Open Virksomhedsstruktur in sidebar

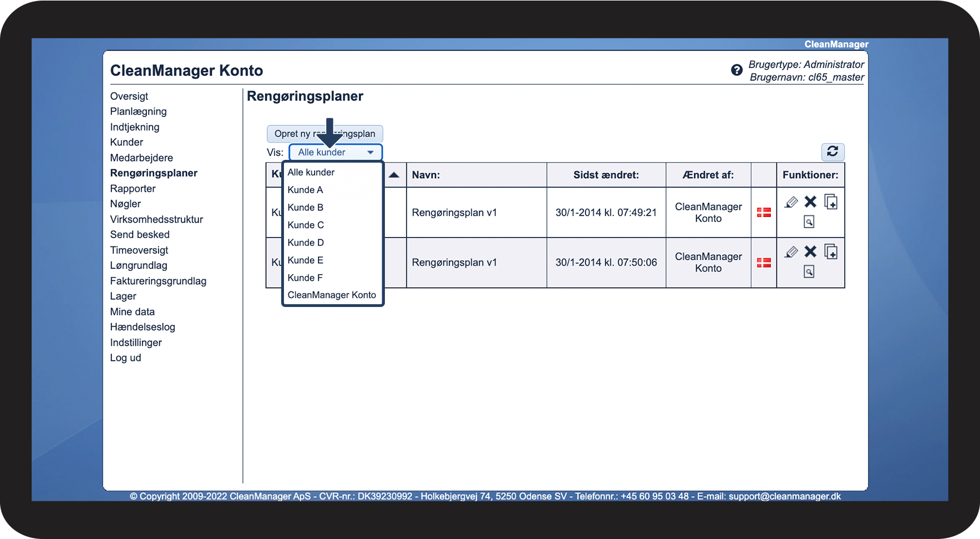tap(156, 219)
